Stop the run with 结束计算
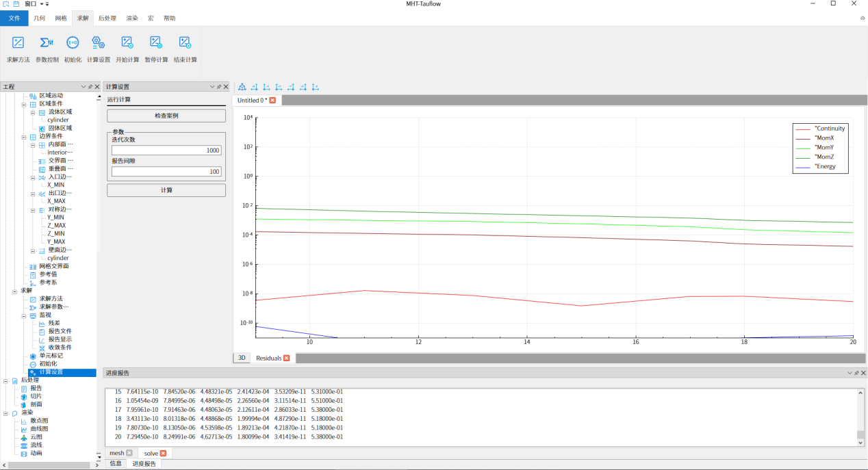This screenshot has height=470, width=868. point(185,48)
